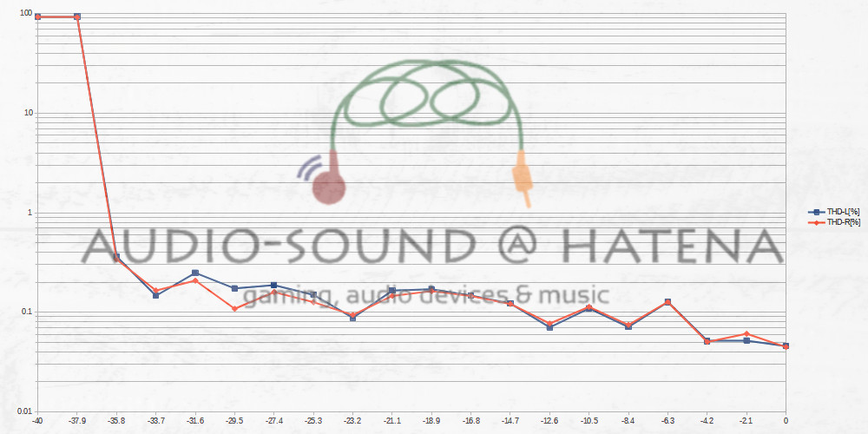
Task: Click the x-axis label -8.4
Action: pos(628,421)
